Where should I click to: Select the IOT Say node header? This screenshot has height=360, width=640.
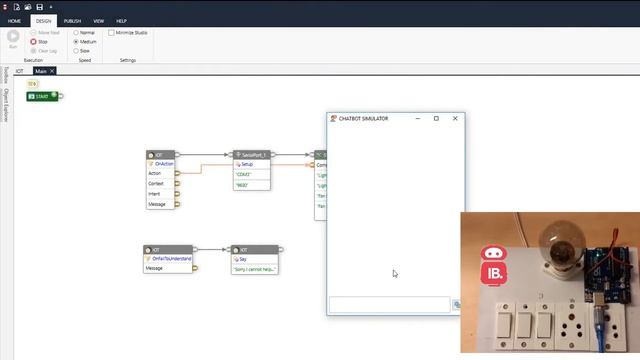(x=255, y=250)
